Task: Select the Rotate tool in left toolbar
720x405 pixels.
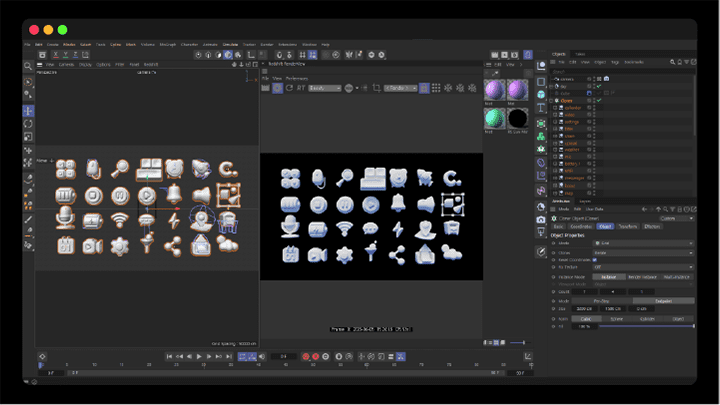Action: (x=28, y=124)
